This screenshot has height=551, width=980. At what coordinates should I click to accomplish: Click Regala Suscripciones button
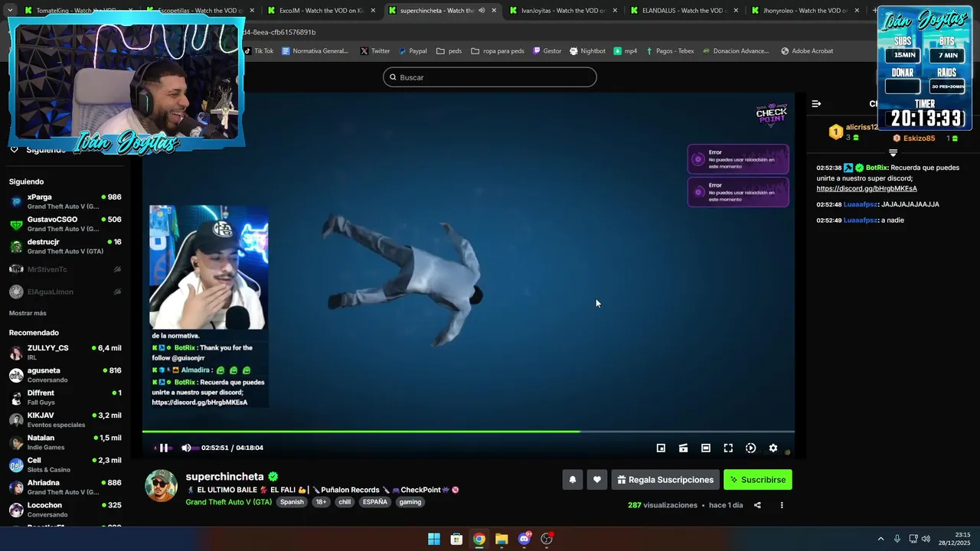[665, 480]
